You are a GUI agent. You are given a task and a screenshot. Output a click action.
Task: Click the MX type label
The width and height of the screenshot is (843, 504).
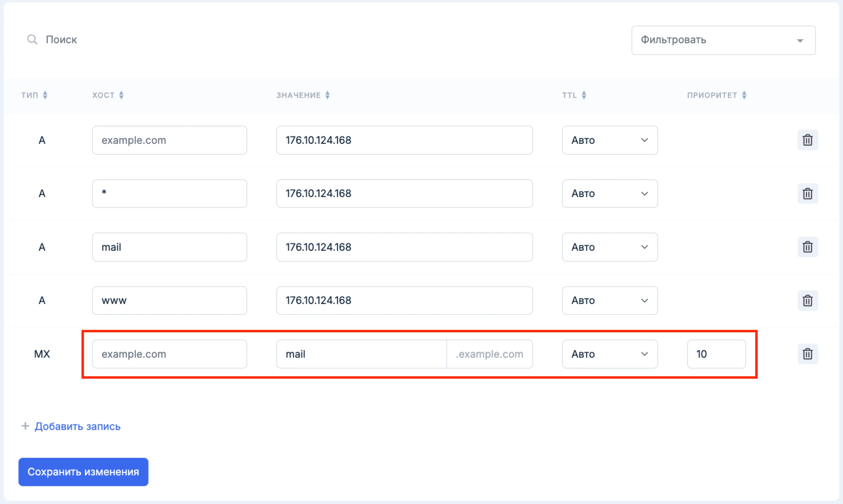point(42,354)
